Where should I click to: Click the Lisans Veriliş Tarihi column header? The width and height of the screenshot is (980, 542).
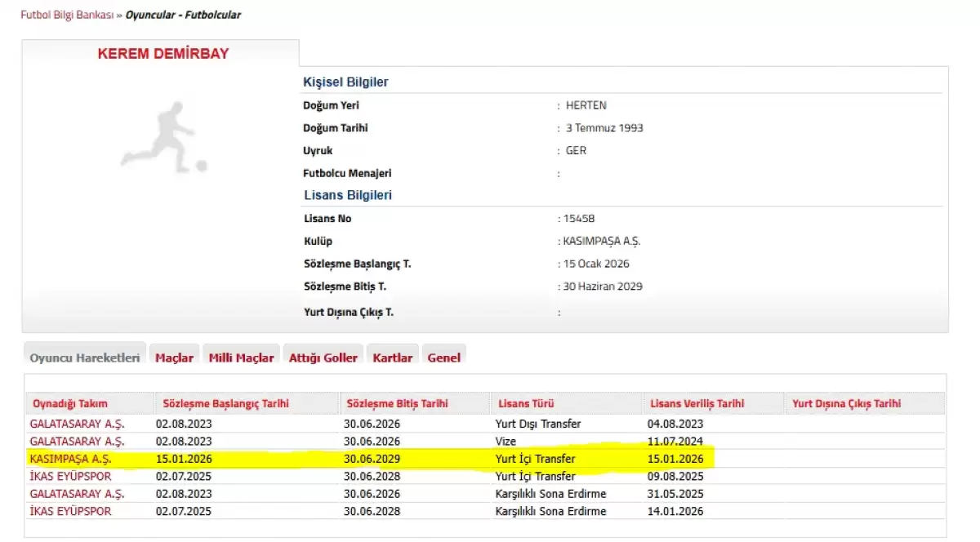point(697,403)
